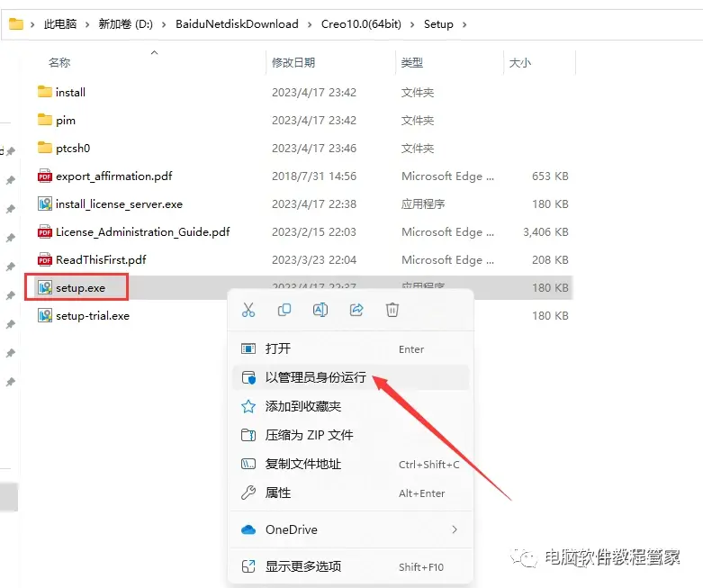Click the Copy icon in context menu
This screenshot has height=588, width=703.
pos(284,310)
